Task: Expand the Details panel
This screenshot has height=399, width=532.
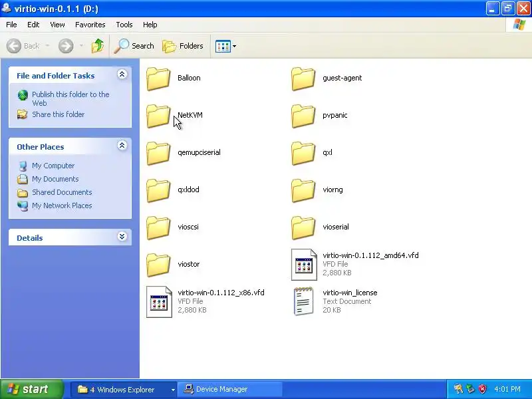Action: (122, 237)
